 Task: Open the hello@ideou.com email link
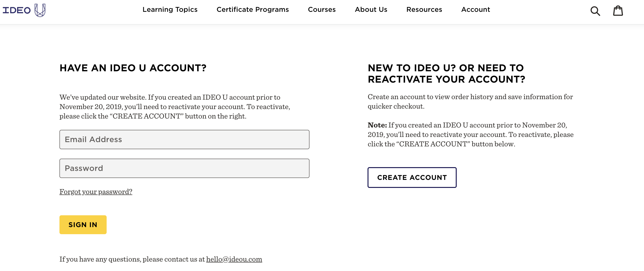tap(234, 259)
